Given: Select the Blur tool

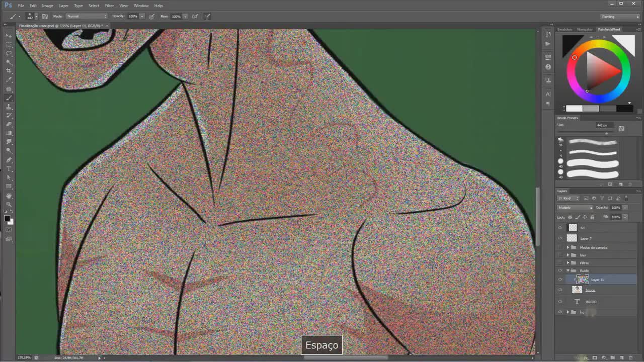Looking at the screenshot, I should coord(9,142).
